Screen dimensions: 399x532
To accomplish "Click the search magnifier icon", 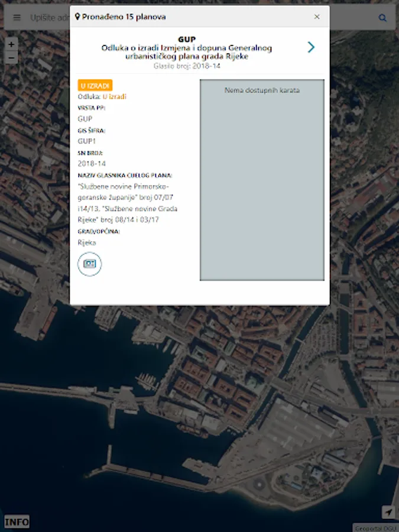I will point(382,18).
